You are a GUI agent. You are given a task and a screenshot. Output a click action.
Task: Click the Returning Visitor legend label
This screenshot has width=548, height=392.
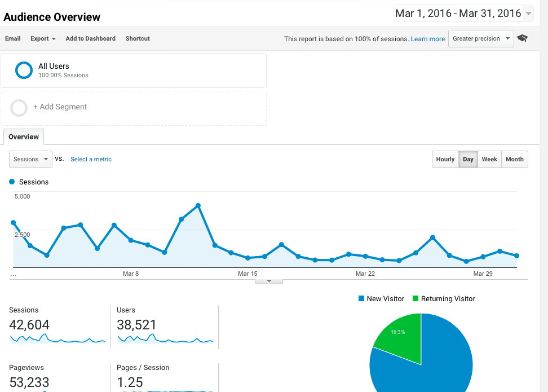[448, 298]
